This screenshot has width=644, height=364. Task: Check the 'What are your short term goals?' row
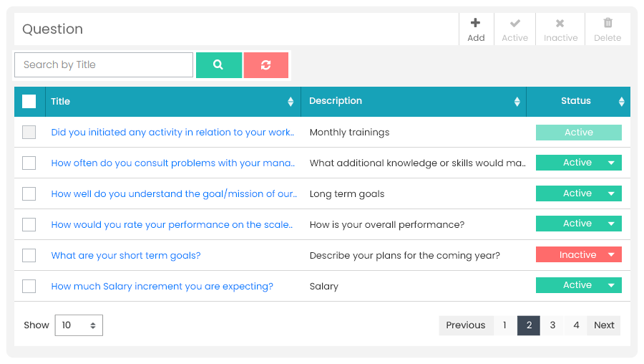[x=29, y=255]
